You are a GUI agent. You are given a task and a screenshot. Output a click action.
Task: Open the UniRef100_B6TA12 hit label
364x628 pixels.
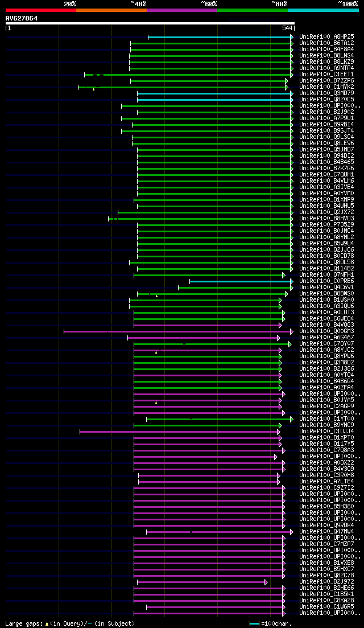pyautogui.click(x=326, y=43)
